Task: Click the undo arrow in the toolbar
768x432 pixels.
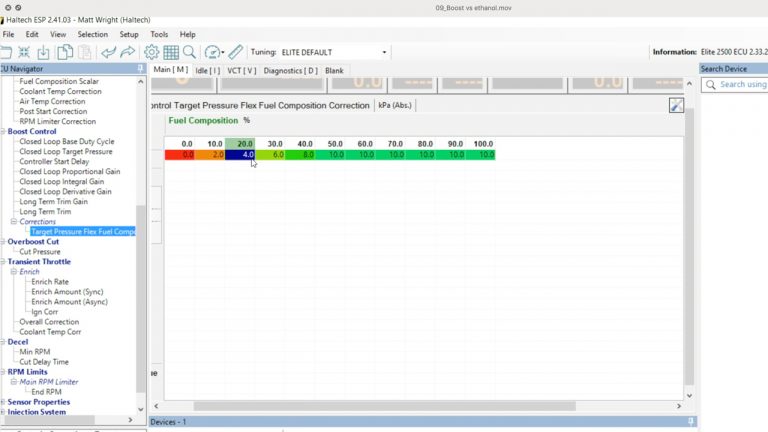Action: [x=109, y=52]
